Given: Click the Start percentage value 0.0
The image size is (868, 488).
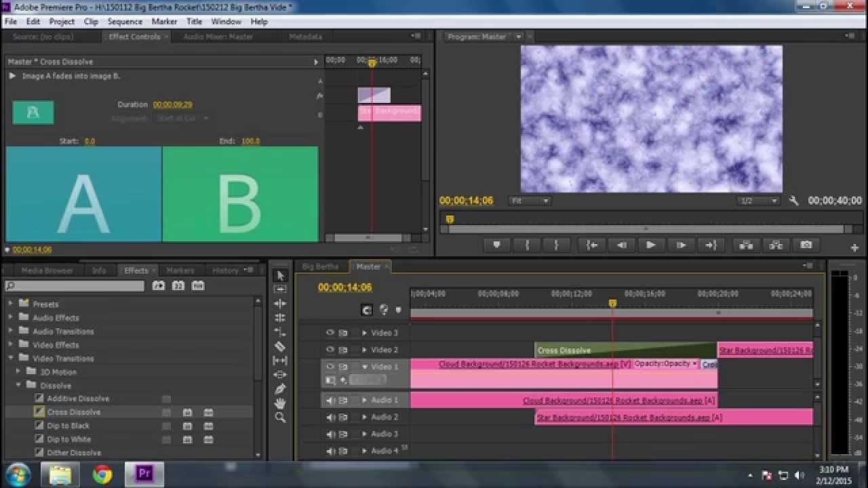Looking at the screenshot, I should 90,141.
